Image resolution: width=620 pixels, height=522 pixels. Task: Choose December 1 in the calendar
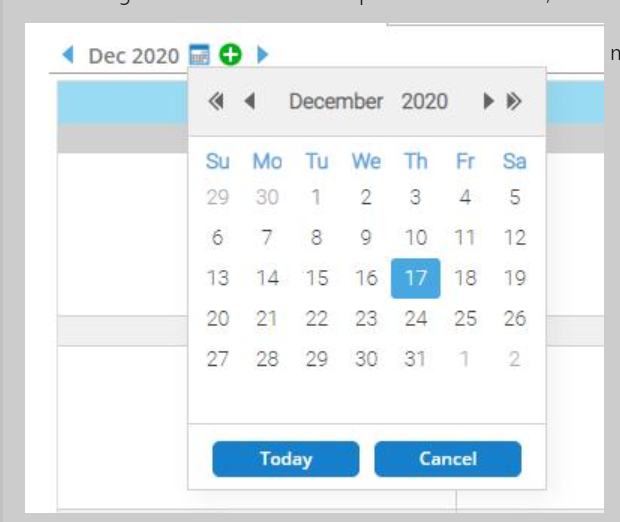pyautogui.click(x=316, y=197)
